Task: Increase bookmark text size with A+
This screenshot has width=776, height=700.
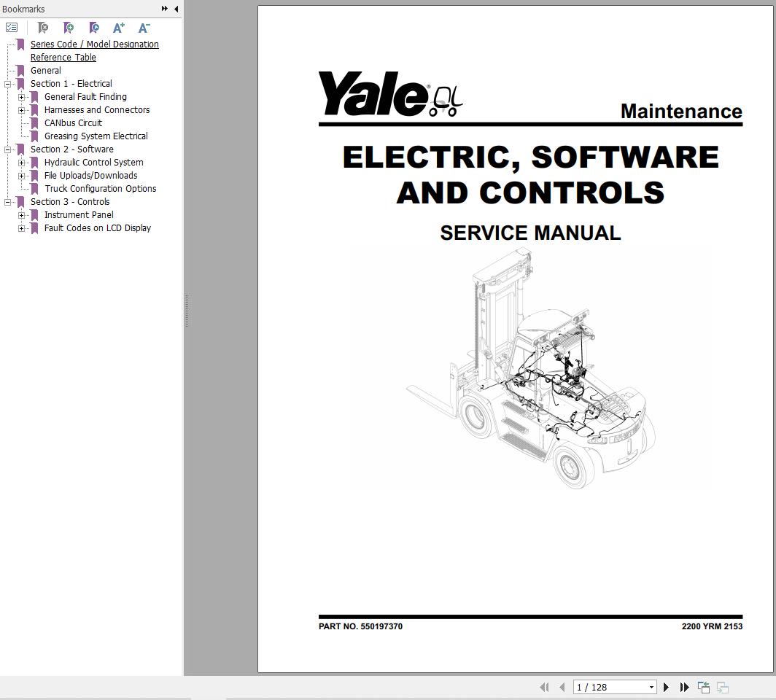Action: (119, 28)
